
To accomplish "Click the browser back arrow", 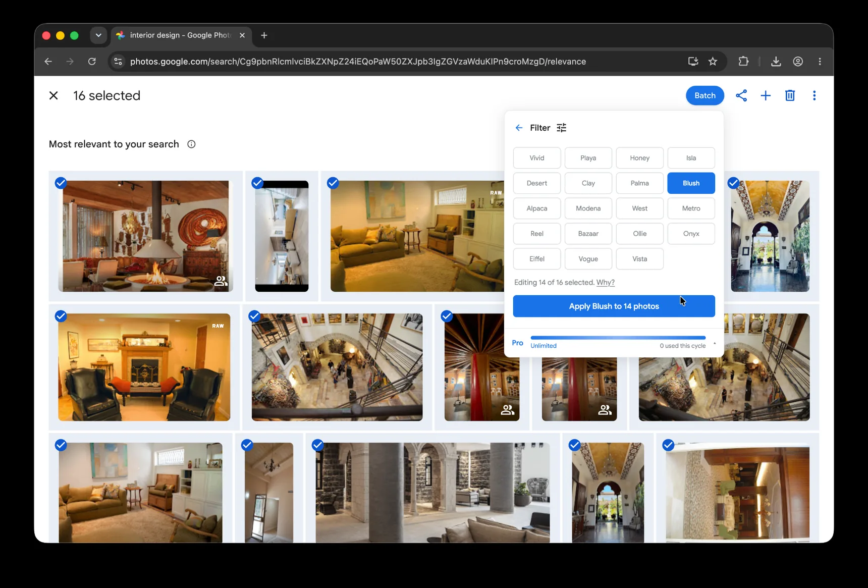I will tap(48, 62).
